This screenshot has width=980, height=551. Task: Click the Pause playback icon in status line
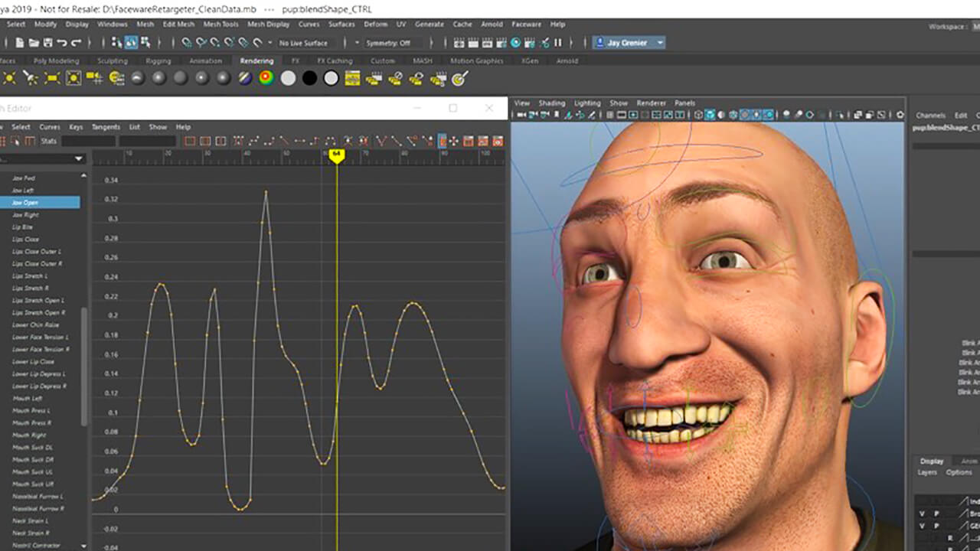pyautogui.click(x=557, y=43)
